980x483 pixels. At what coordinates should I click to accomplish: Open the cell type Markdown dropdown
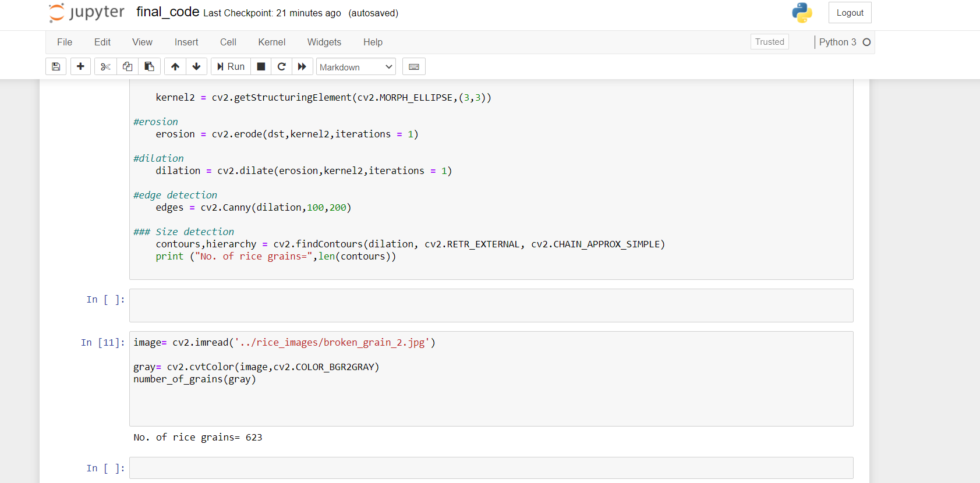click(x=356, y=67)
